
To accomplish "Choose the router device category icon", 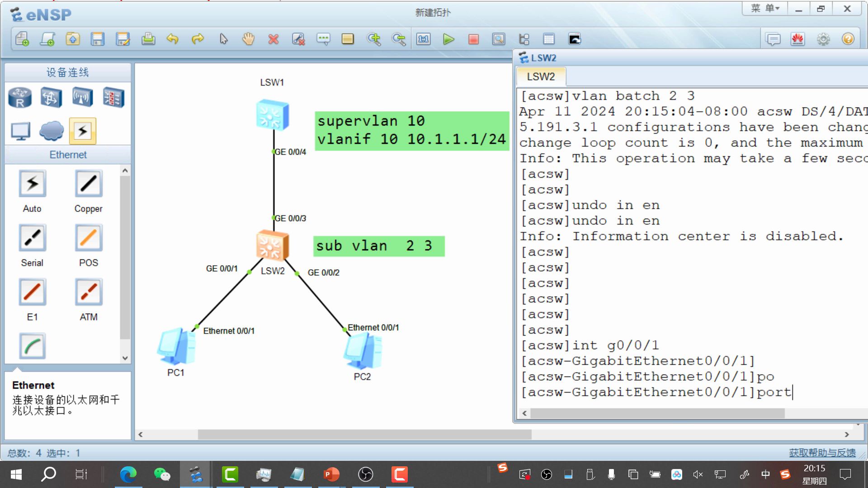I will (x=20, y=98).
